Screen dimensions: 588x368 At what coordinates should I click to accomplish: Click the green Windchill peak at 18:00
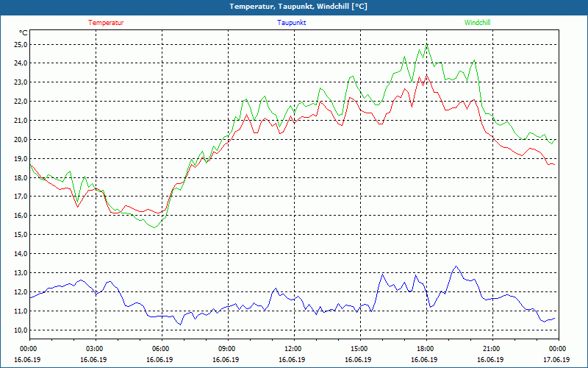tap(427, 45)
